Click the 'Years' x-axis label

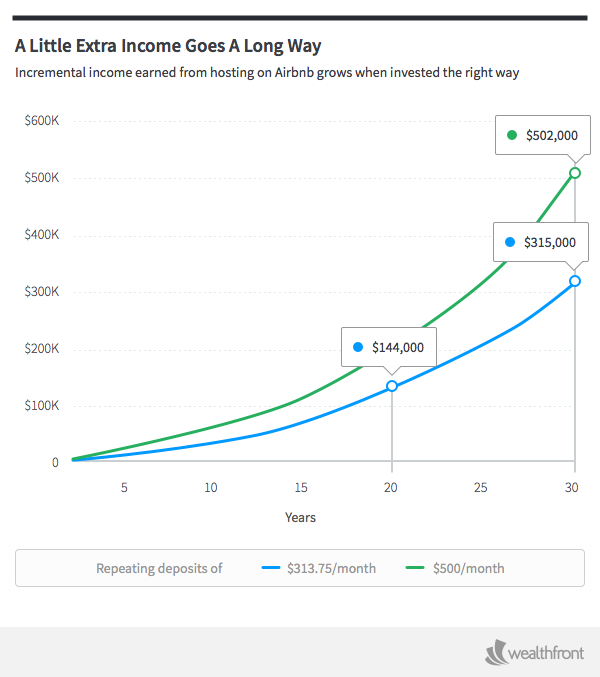tap(300, 517)
